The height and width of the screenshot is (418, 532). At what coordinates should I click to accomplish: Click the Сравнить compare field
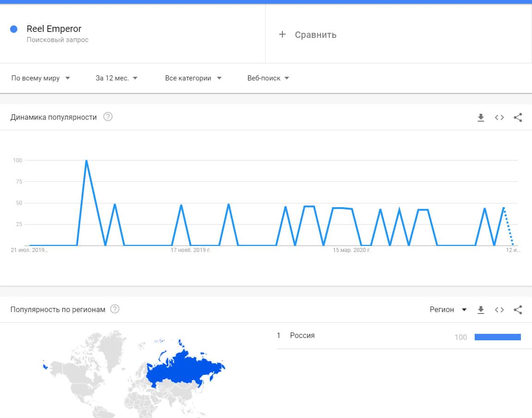coord(316,35)
